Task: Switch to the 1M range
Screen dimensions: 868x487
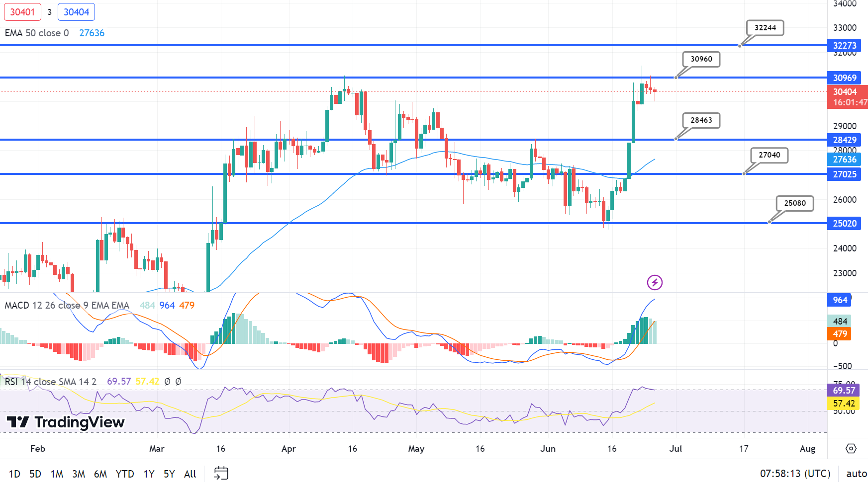Action: pos(57,474)
